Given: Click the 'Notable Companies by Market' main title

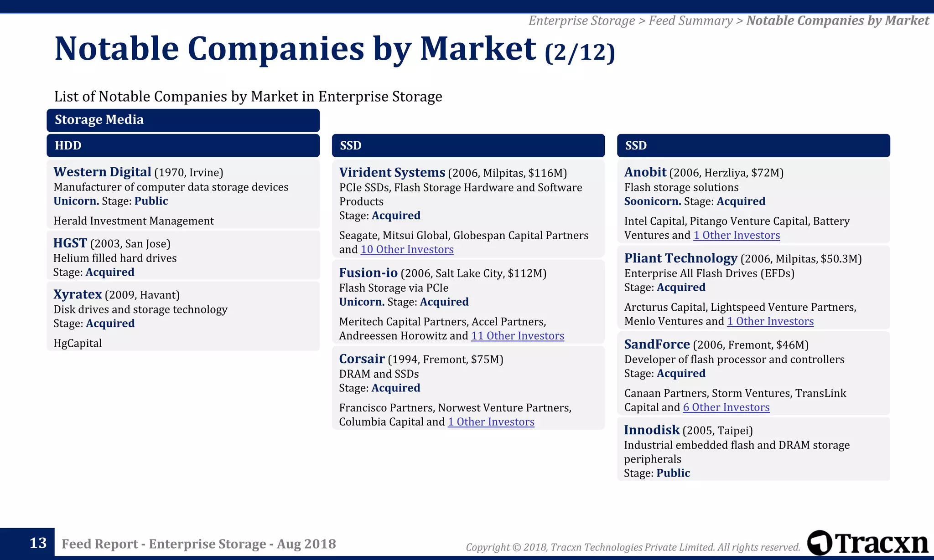Looking at the screenshot, I should click(296, 48).
